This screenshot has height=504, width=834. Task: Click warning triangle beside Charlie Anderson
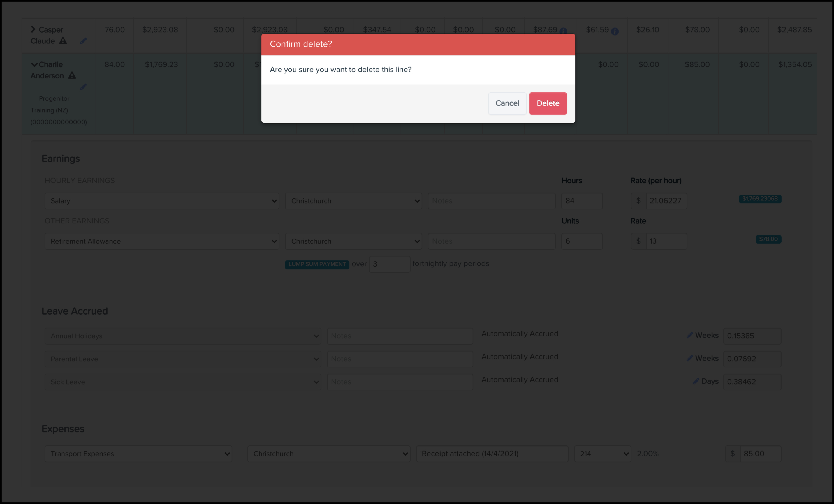(x=72, y=75)
